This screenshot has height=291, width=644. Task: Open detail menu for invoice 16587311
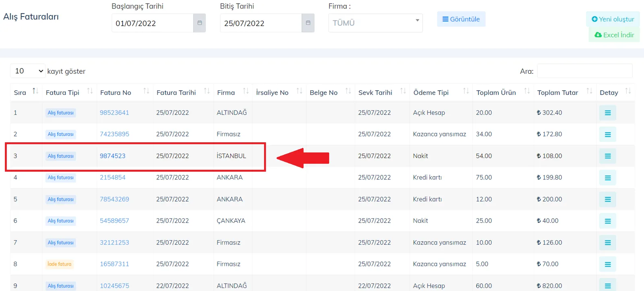pos(608,264)
